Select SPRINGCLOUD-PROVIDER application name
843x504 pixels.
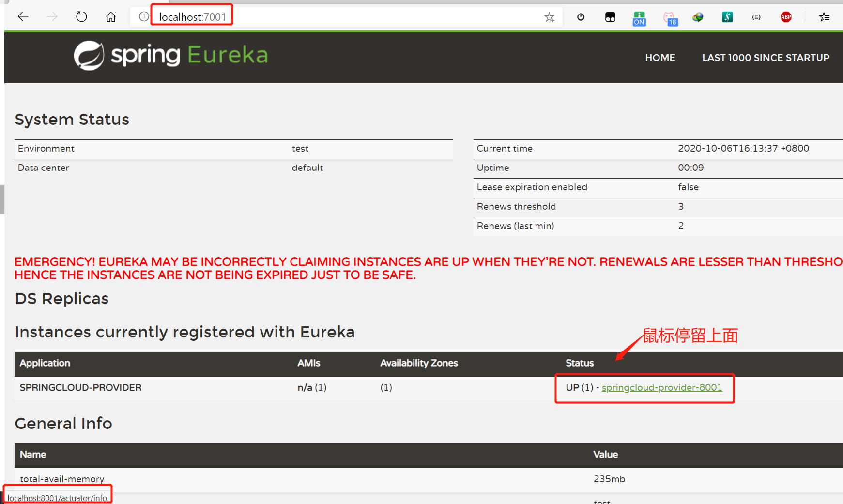pos(80,387)
